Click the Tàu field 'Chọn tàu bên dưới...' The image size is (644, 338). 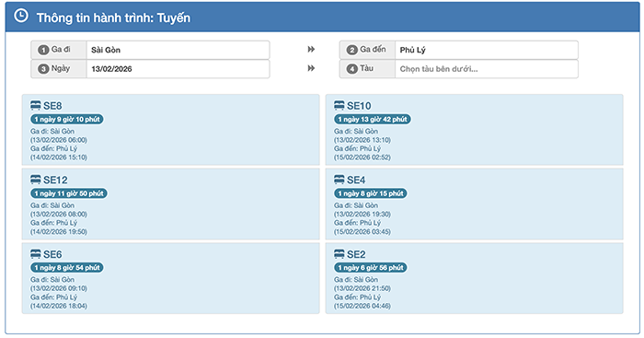click(487, 69)
